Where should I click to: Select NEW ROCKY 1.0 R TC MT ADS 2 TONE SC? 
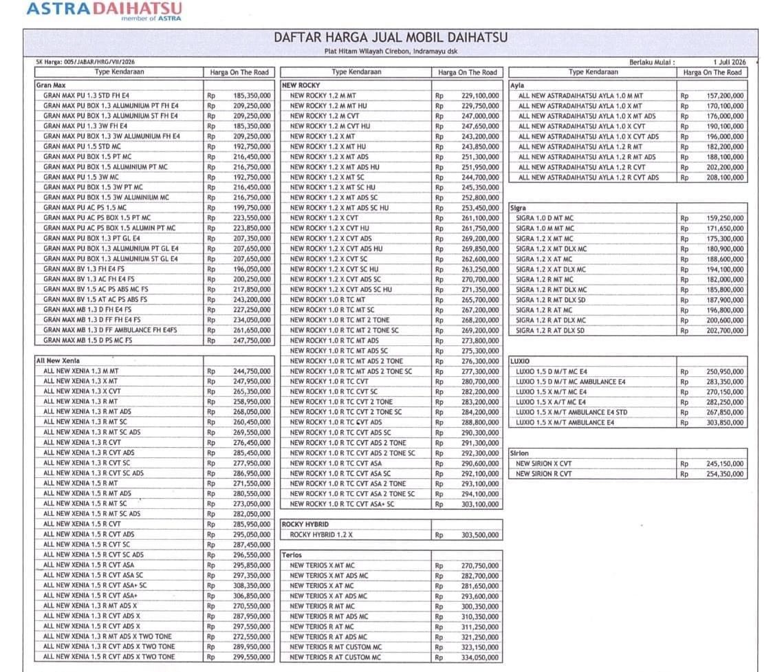tap(391, 371)
